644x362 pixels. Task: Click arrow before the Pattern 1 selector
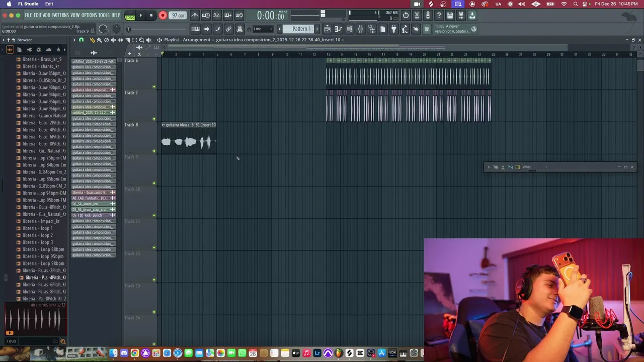pos(279,29)
